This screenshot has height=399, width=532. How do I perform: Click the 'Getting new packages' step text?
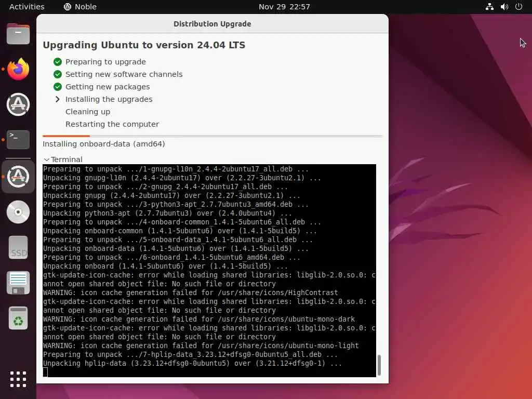click(108, 87)
